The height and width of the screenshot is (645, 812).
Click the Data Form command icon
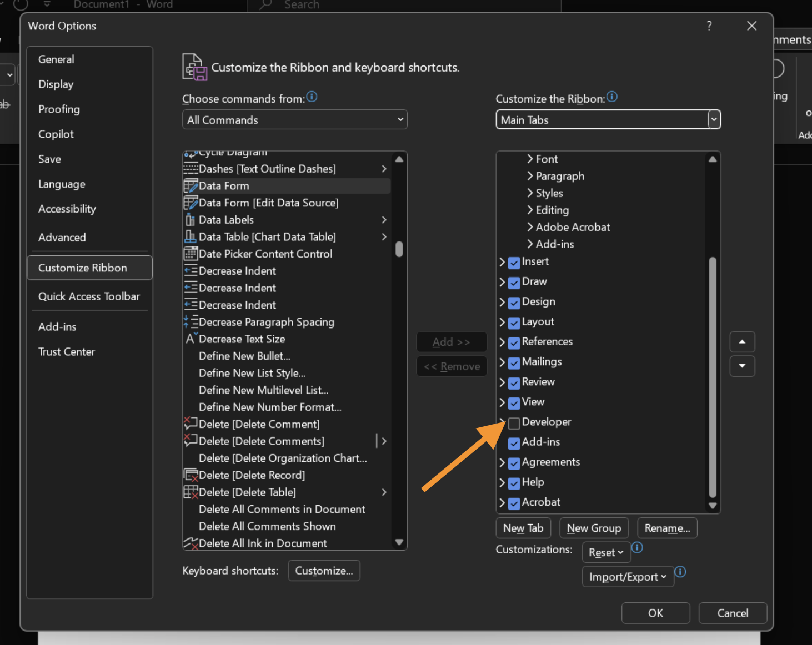point(190,186)
